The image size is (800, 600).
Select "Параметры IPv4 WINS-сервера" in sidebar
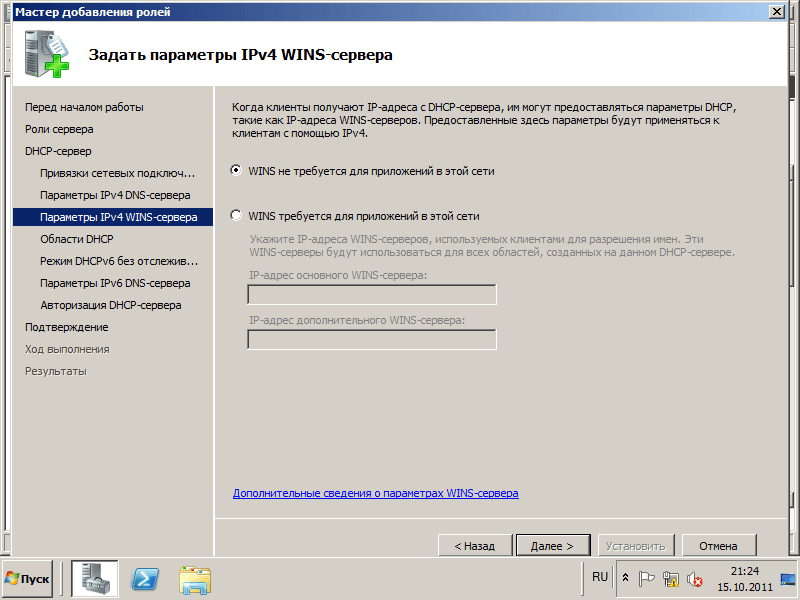[113, 217]
